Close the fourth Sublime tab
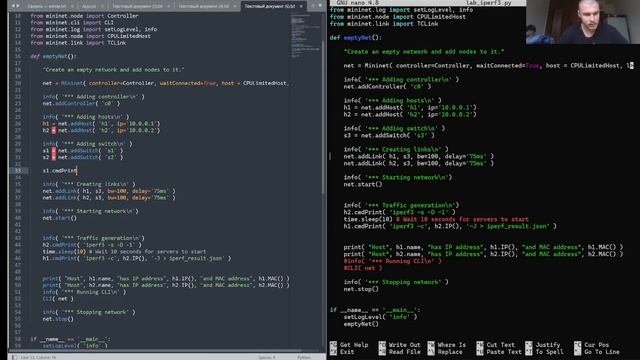The height and width of the screenshot is (360, 640). click(234, 6)
